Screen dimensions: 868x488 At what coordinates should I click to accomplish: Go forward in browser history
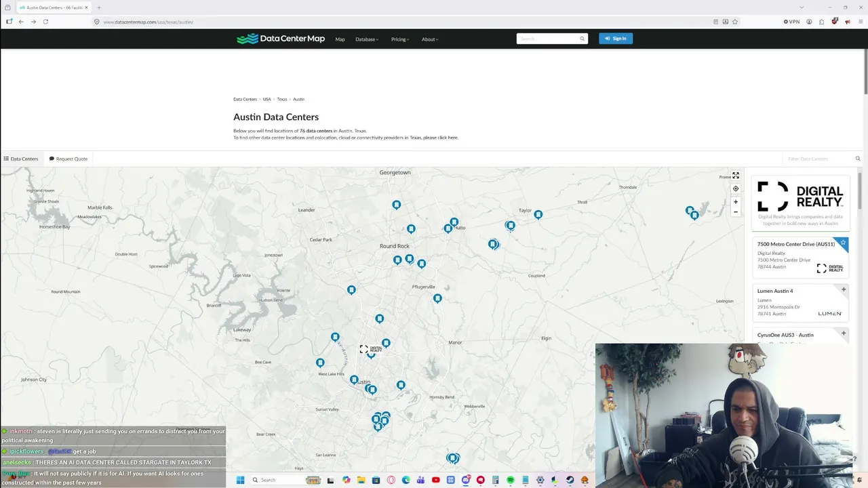(x=33, y=22)
